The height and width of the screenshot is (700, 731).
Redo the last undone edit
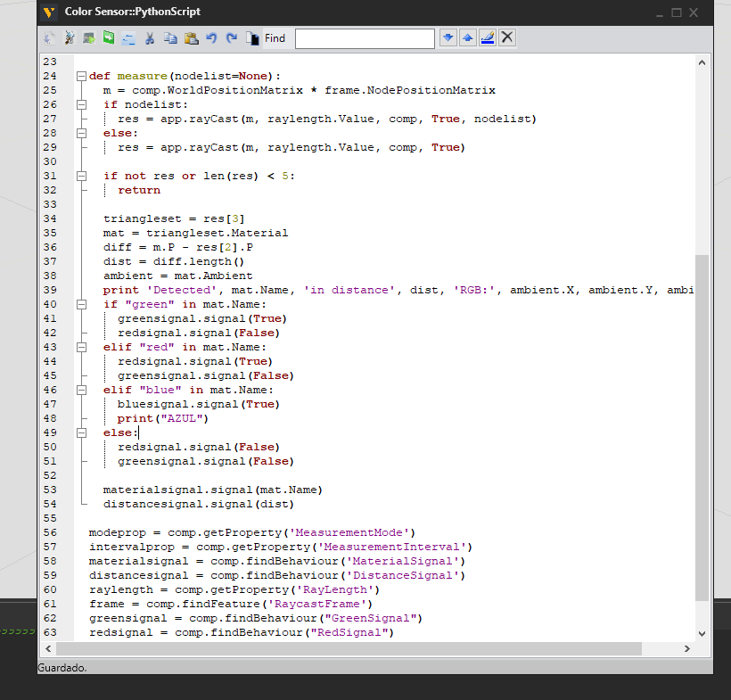pyautogui.click(x=232, y=37)
